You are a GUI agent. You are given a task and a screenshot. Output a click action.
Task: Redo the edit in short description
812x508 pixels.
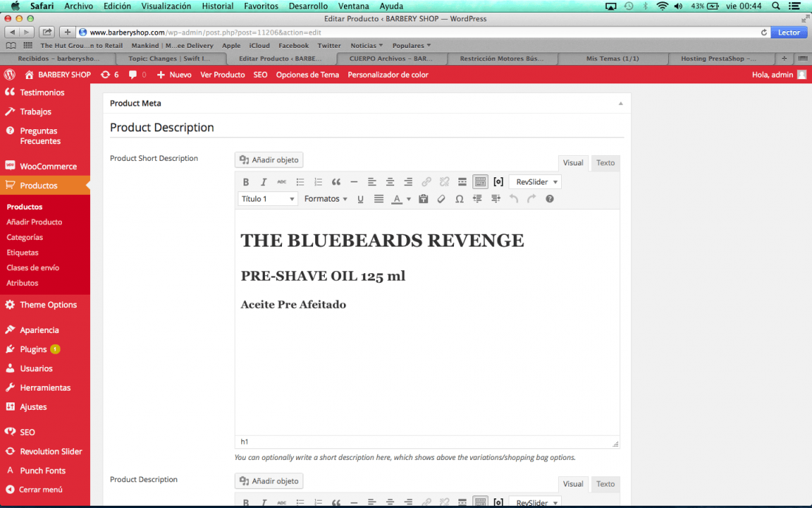coord(531,199)
